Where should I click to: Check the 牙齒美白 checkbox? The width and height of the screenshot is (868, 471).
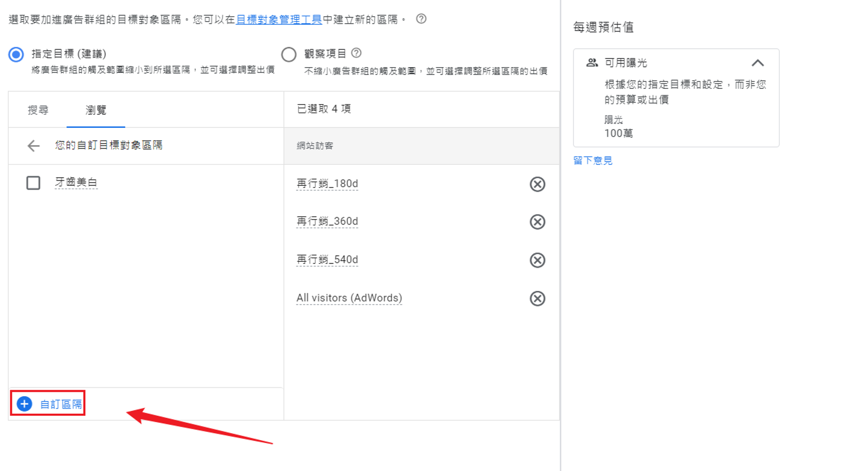[33, 183]
